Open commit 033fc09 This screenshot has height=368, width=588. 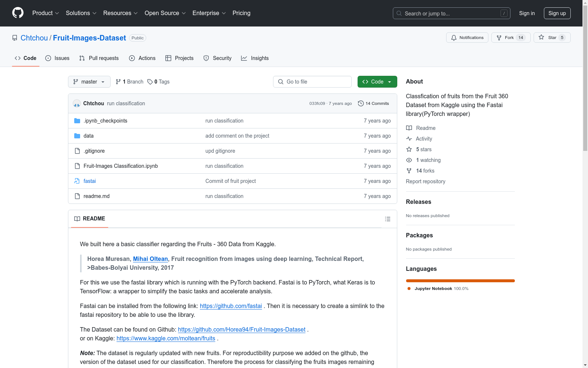pyautogui.click(x=317, y=103)
